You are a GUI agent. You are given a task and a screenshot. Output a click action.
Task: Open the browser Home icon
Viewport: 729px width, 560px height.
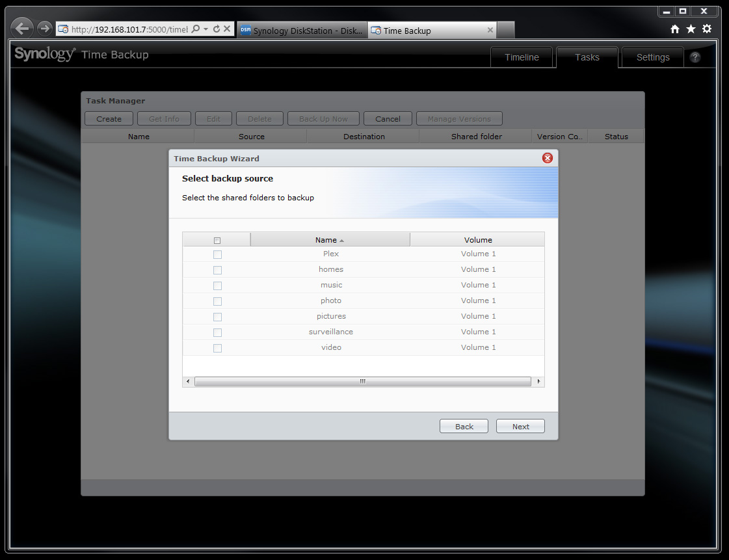tap(674, 29)
